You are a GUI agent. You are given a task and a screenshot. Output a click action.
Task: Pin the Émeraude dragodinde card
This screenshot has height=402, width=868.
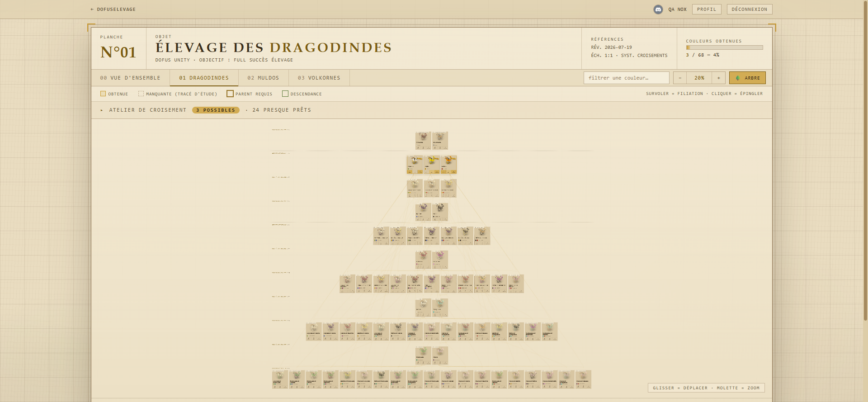(423, 355)
